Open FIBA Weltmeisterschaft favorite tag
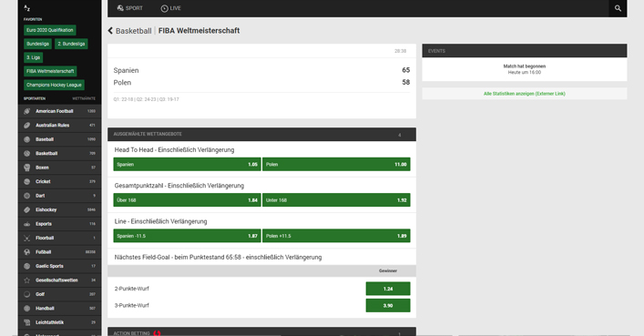Screen dimensions: 644x336 [50, 71]
